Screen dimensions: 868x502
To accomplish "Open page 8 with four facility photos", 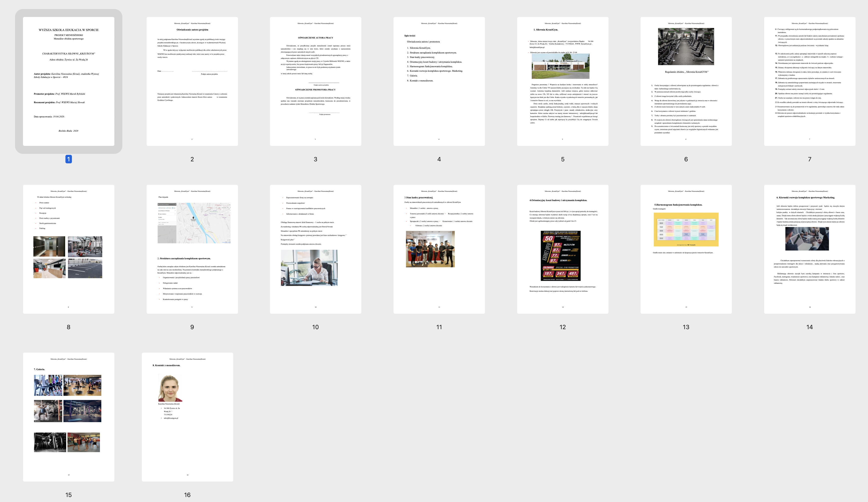I will pyautogui.click(x=68, y=249).
